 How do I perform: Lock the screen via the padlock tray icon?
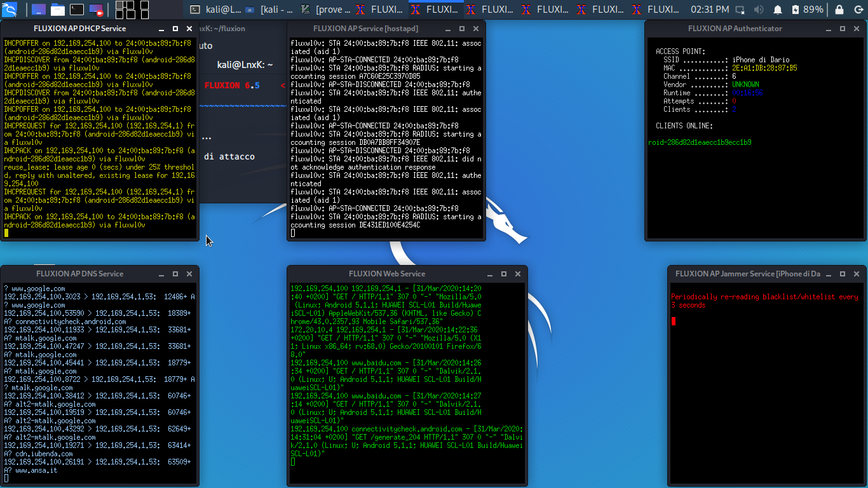tap(840, 9)
